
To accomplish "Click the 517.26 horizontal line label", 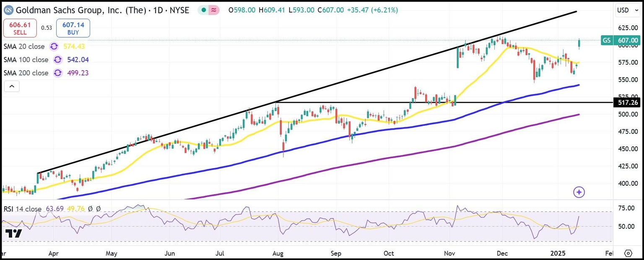I will 627,102.
